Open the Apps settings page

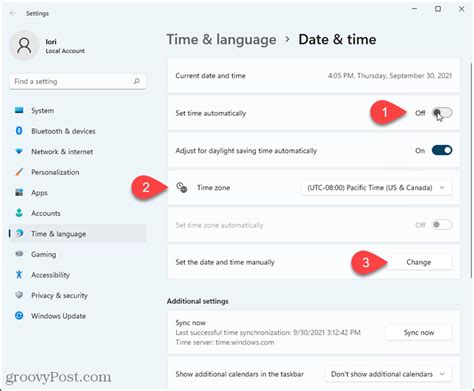78,193
